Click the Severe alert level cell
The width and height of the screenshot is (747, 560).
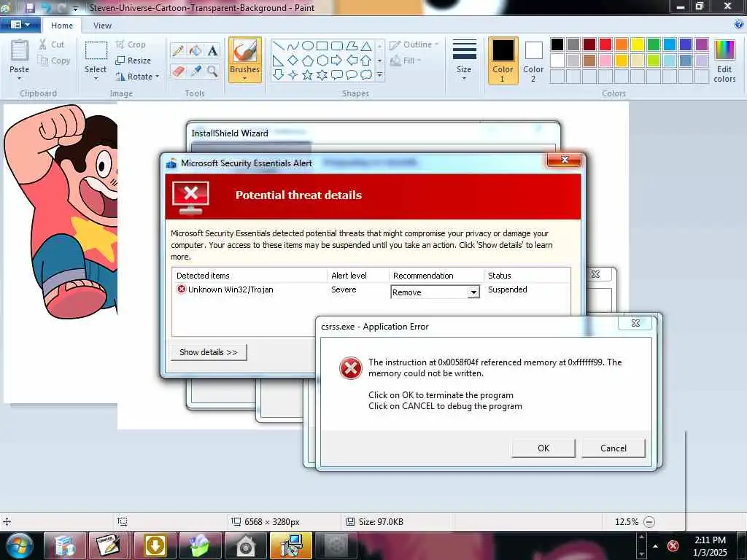tap(344, 289)
